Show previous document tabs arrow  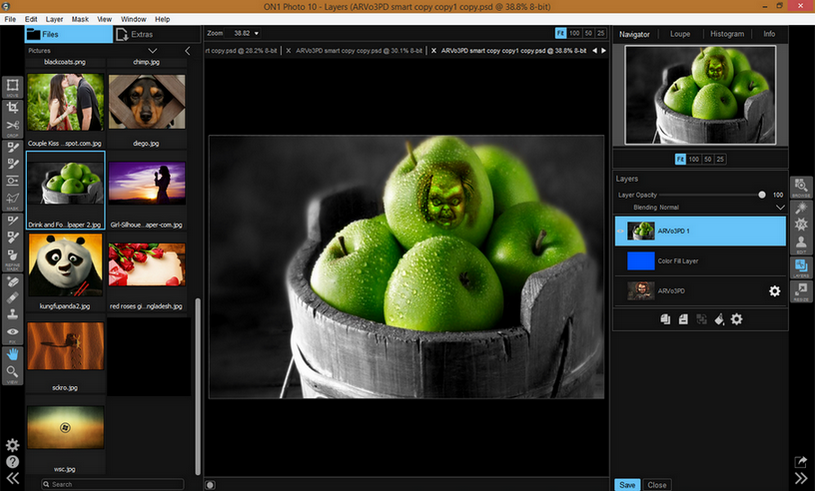pyautogui.click(x=595, y=50)
